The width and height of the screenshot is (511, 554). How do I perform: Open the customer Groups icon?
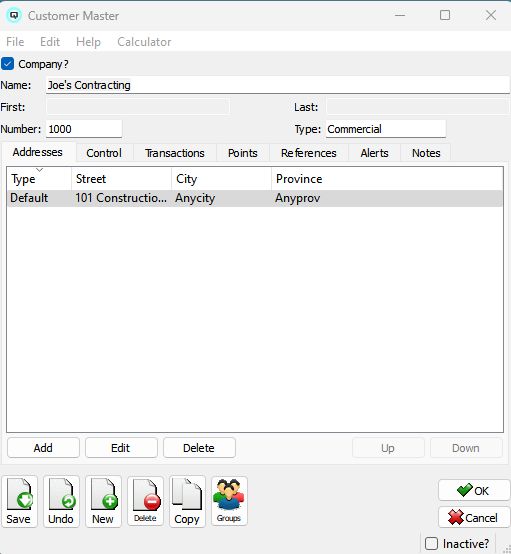(229, 501)
